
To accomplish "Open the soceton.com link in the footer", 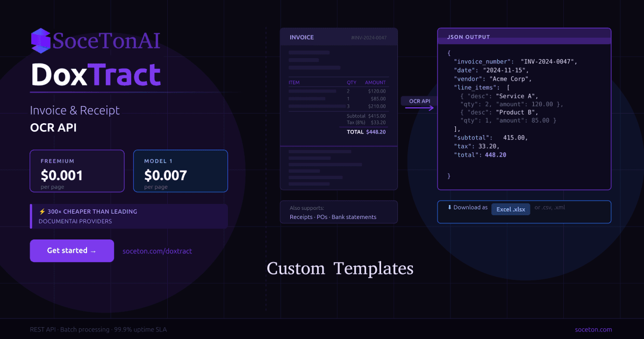I will (593, 329).
